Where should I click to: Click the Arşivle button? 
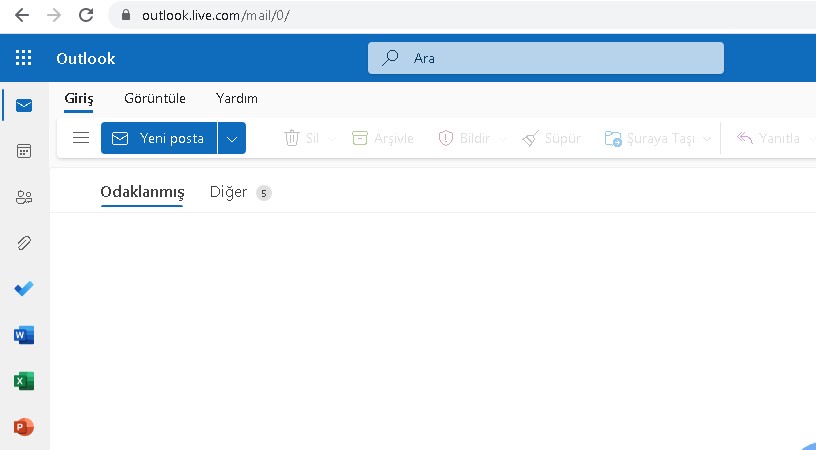click(x=383, y=139)
